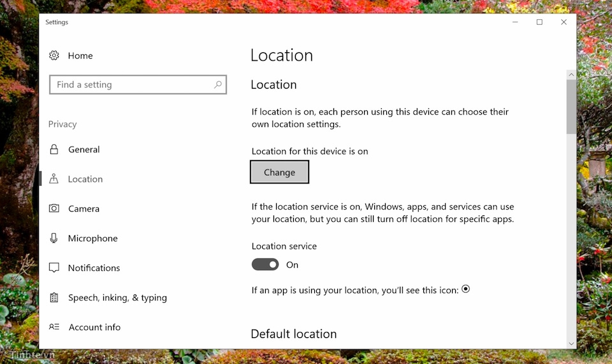Click the Microphone icon in sidebar

coord(54,238)
